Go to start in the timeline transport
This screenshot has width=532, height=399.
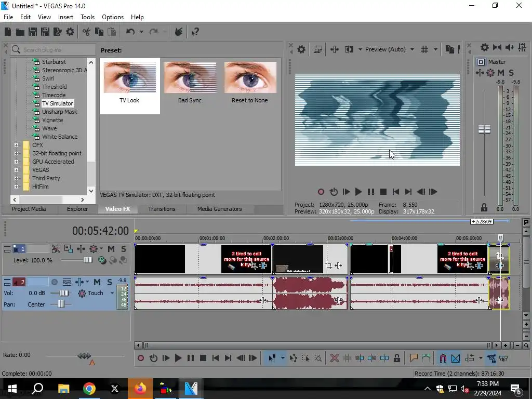216,358
